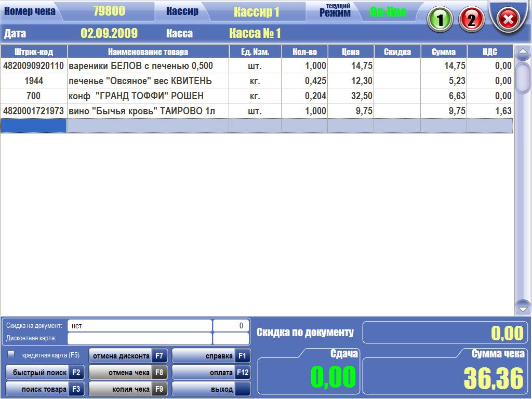Click the F8 key badge for отмена чека
Viewport: 532px width, 399px height.
(159, 373)
